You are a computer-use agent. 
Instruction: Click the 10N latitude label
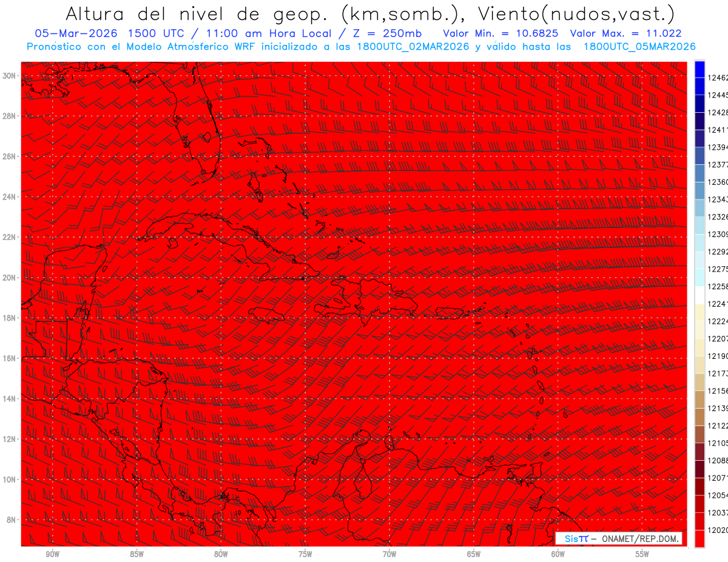(x=9, y=480)
